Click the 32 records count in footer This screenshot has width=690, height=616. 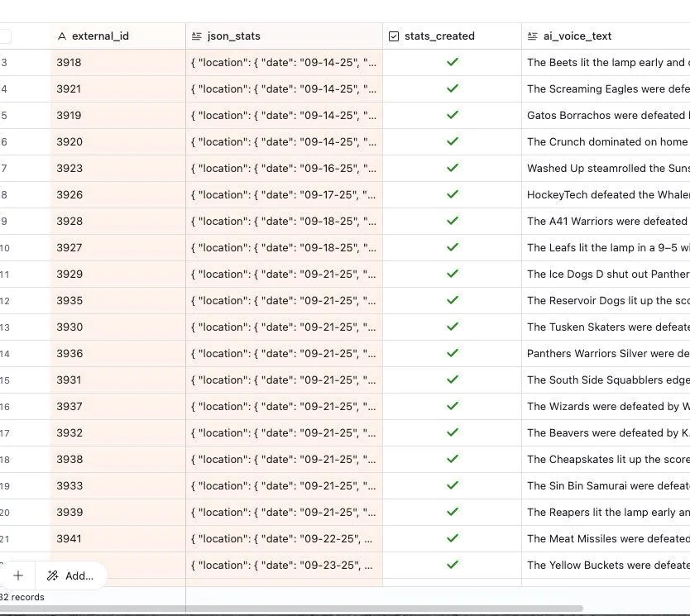(22, 597)
